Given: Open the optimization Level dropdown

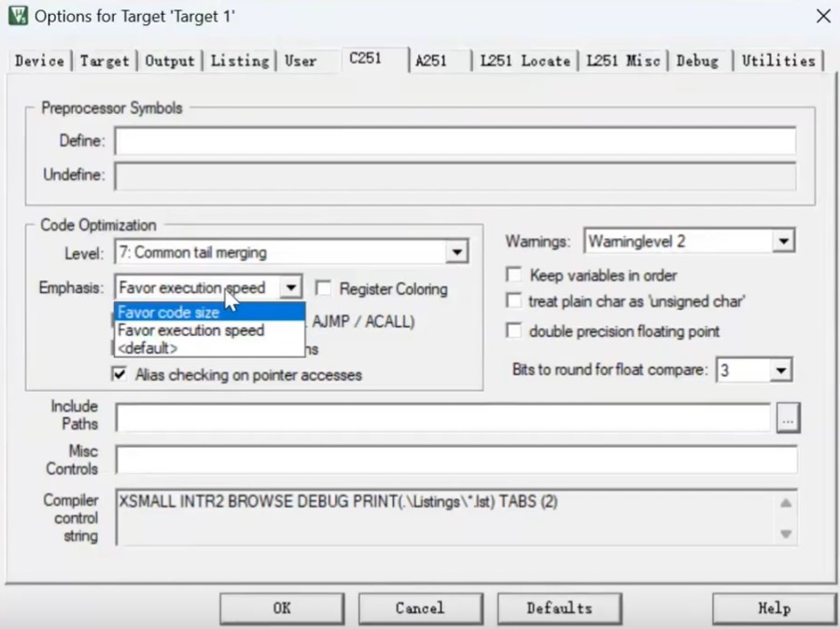Looking at the screenshot, I should point(455,252).
